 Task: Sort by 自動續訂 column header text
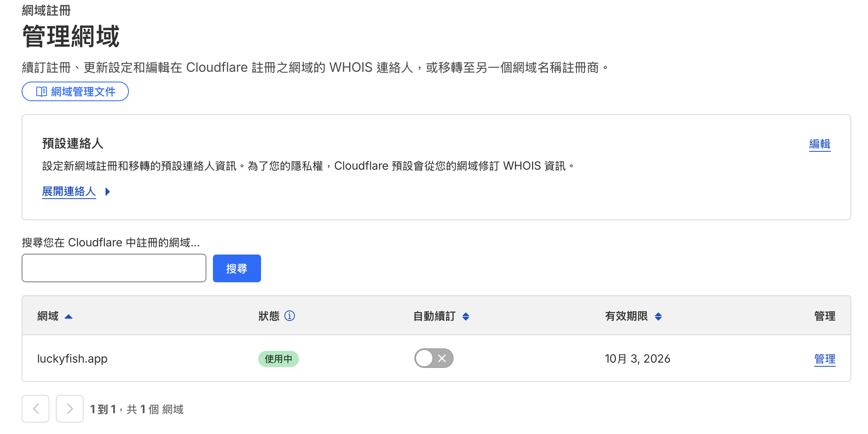[434, 316]
